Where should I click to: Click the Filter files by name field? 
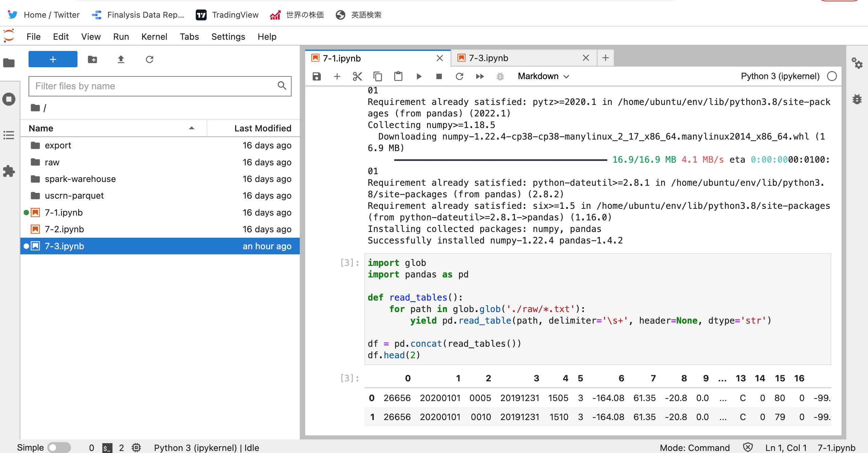[160, 86]
